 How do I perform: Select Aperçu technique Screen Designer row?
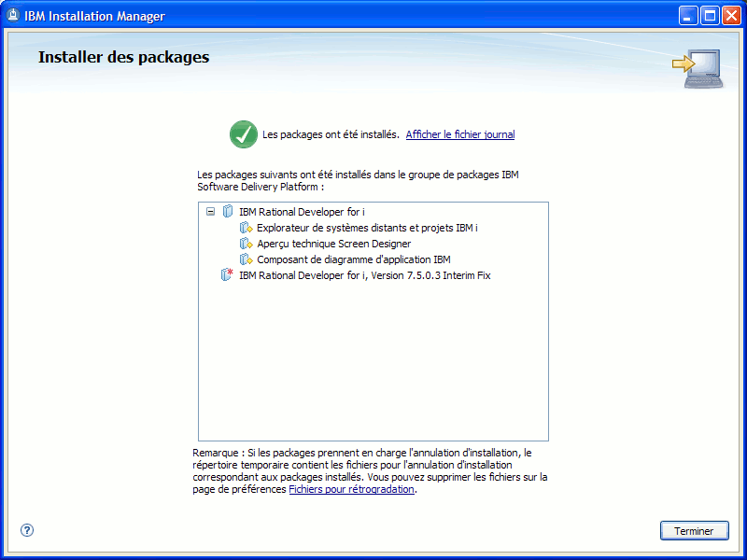point(334,244)
